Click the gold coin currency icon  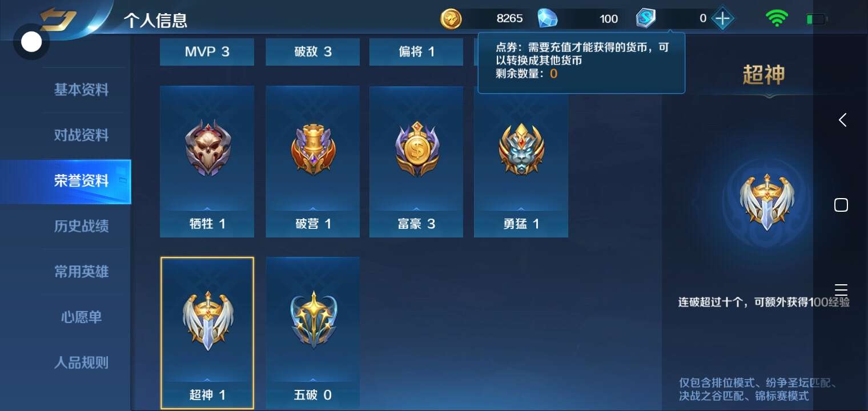coord(451,19)
